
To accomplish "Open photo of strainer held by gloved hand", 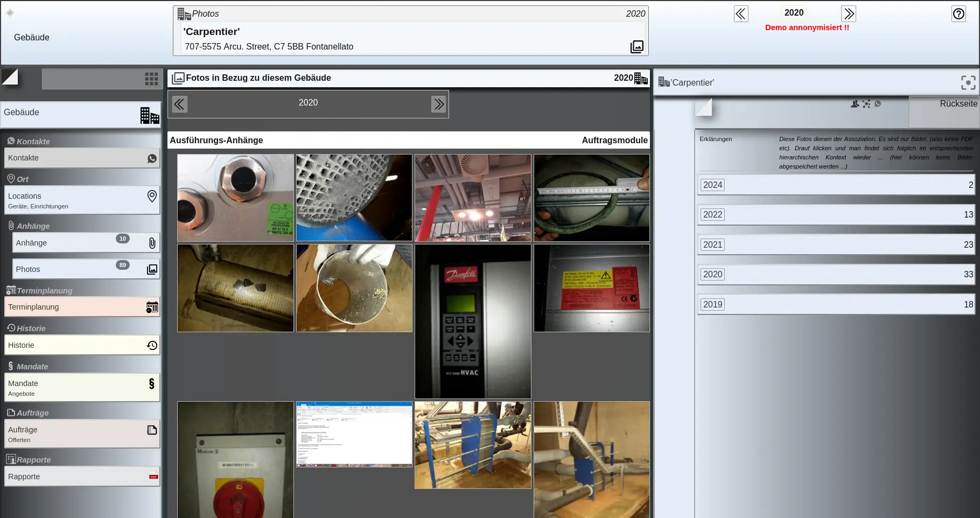I will [354, 288].
